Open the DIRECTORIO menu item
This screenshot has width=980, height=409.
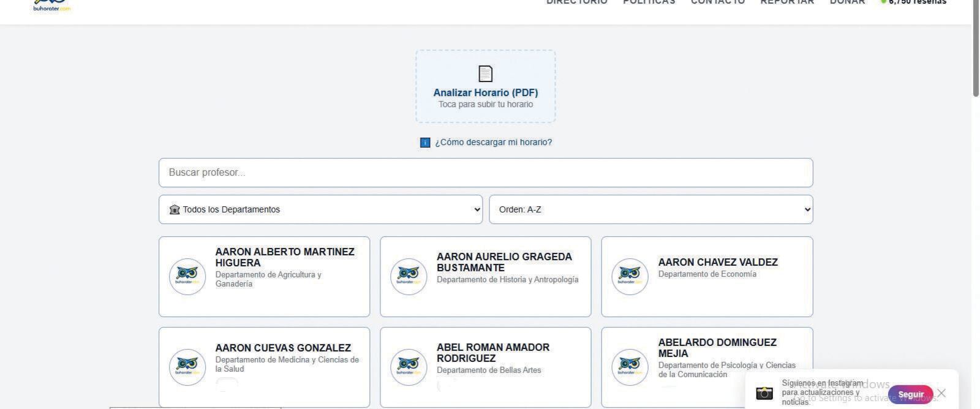[x=577, y=2]
